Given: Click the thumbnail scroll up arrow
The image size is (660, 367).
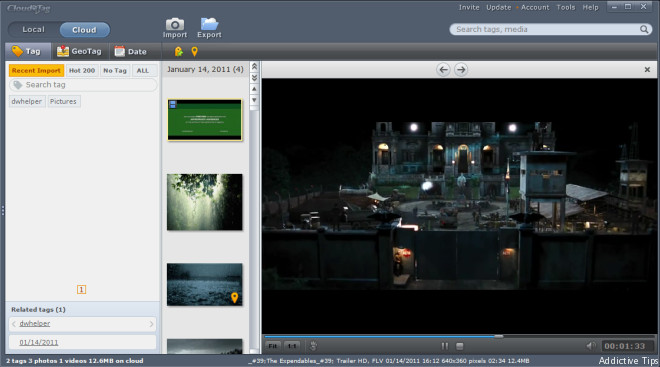Looking at the screenshot, I should [x=254, y=89].
